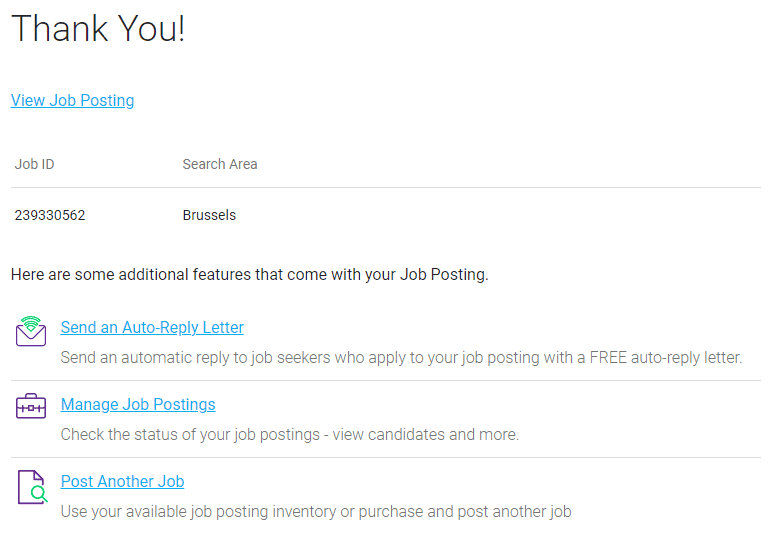The image size is (772, 539).
Task: Click the Manage Job Postings briefcase icon
Action: click(x=31, y=406)
